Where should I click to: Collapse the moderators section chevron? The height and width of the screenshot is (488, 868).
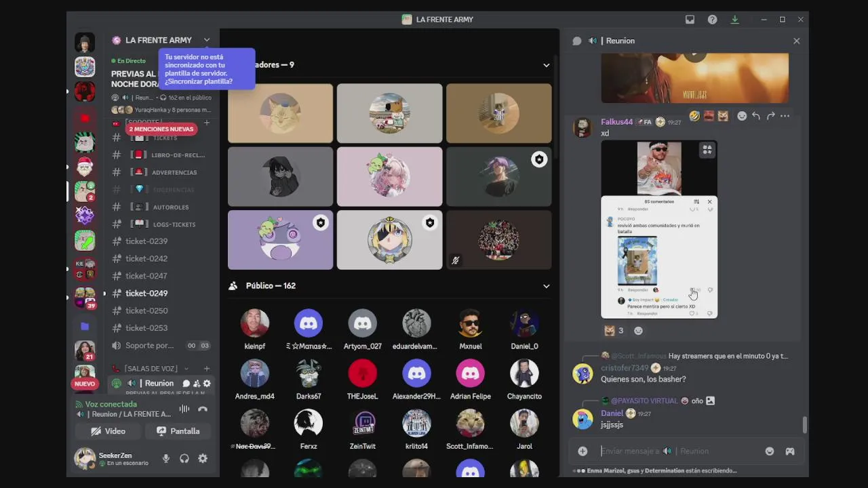(546, 65)
